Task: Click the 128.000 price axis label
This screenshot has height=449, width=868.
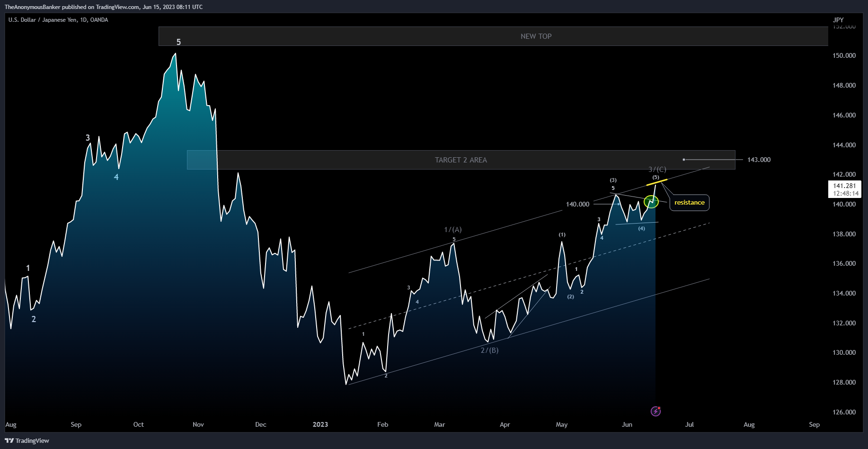Action: click(x=844, y=382)
